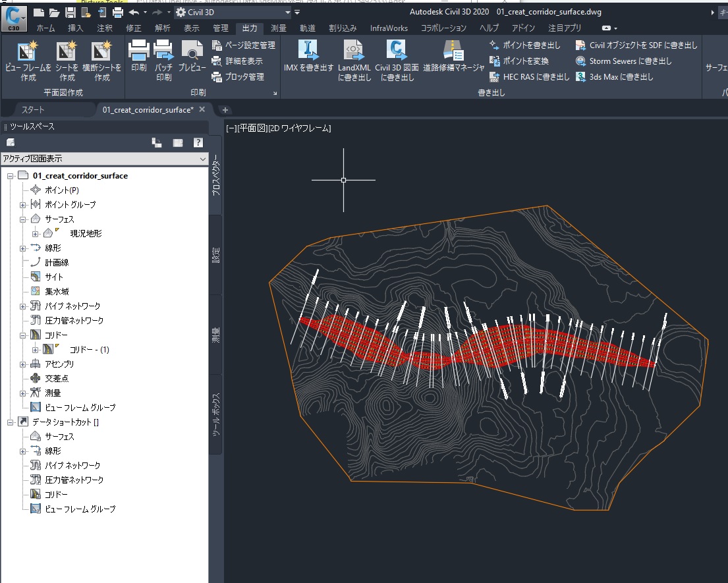Click the Print (印刷) ribbon icon
The image size is (728, 583).
click(x=138, y=50)
